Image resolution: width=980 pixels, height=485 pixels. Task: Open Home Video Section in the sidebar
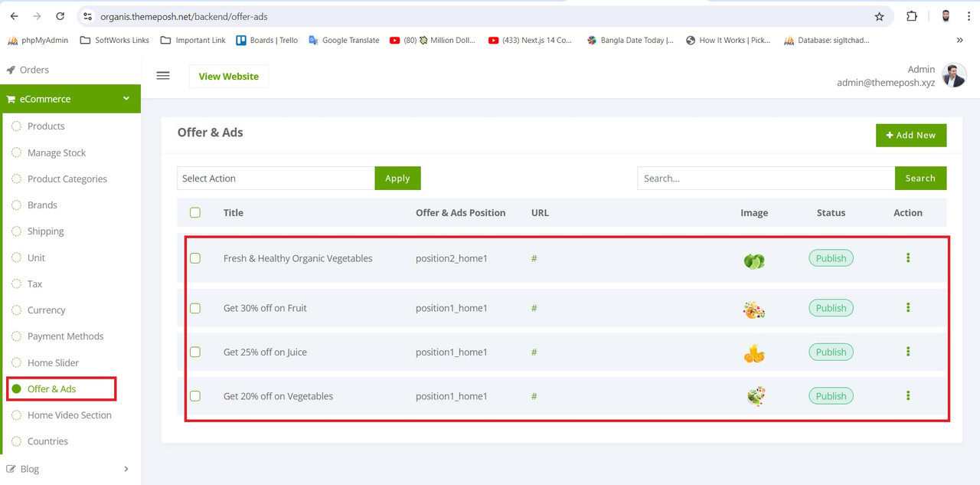pyautogui.click(x=70, y=415)
